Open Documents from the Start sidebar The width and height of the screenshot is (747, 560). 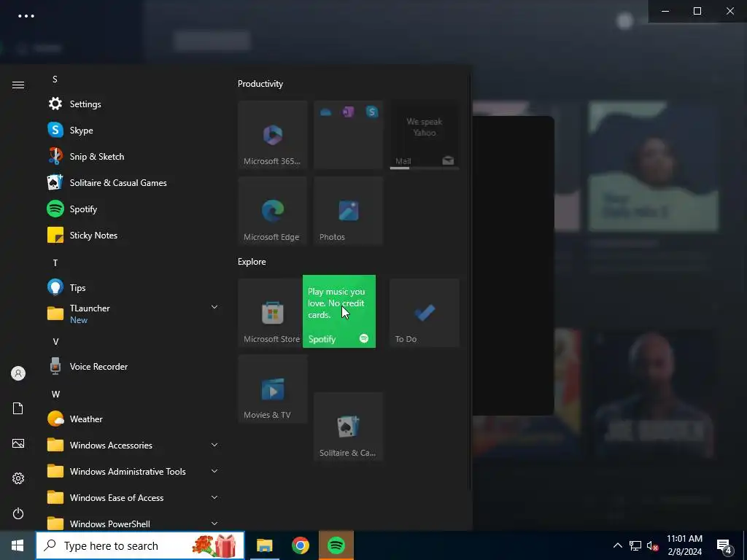coord(18,408)
